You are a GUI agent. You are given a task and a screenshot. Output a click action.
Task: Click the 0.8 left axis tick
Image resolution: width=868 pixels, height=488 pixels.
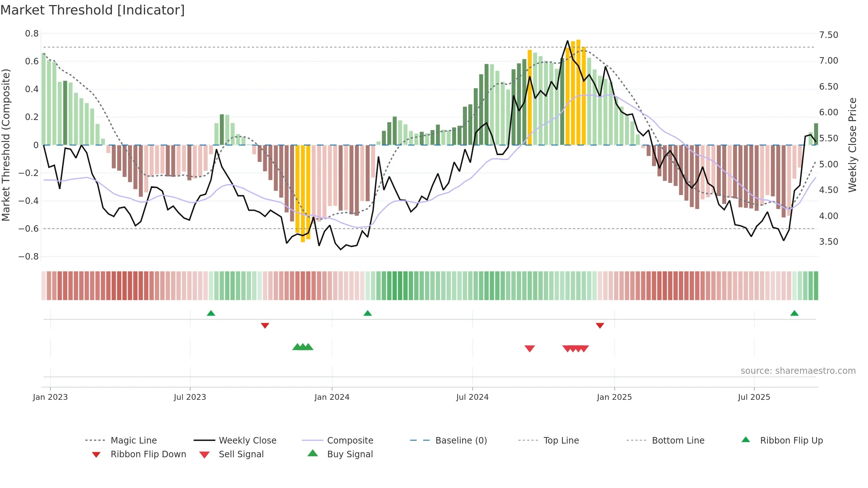click(x=32, y=34)
